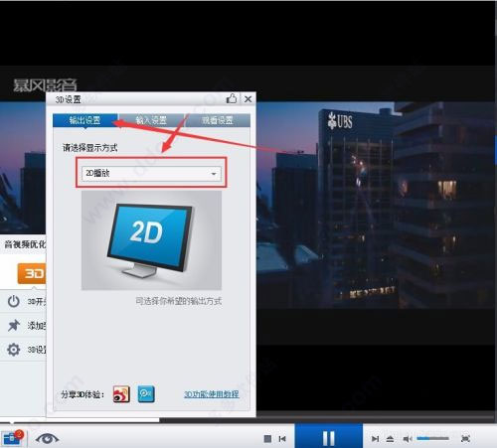Share 3D experience via Tencent Weibo icon

click(x=146, y=394)
